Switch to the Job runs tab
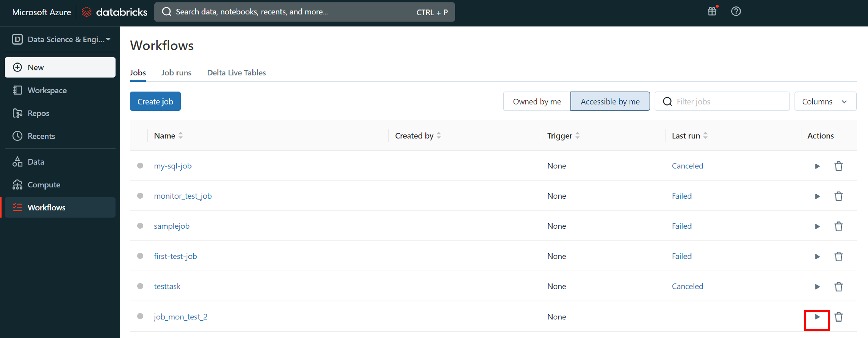This screenshot has width=868, height=338. point(176,73)
